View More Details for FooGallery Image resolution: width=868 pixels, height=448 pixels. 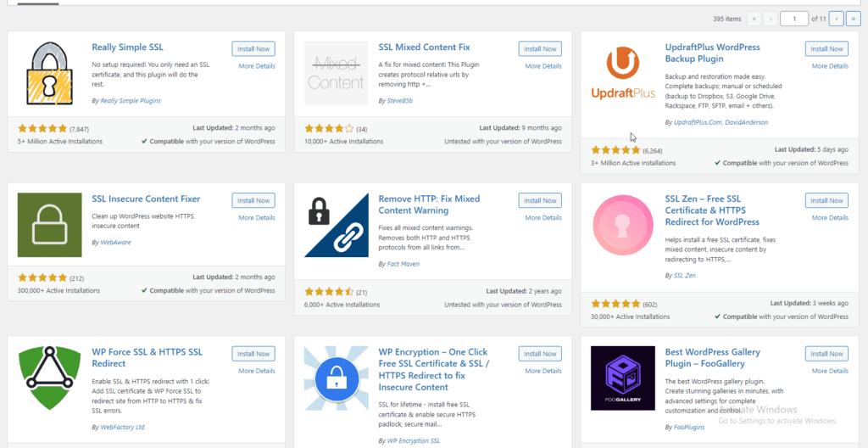coord(831,371)
